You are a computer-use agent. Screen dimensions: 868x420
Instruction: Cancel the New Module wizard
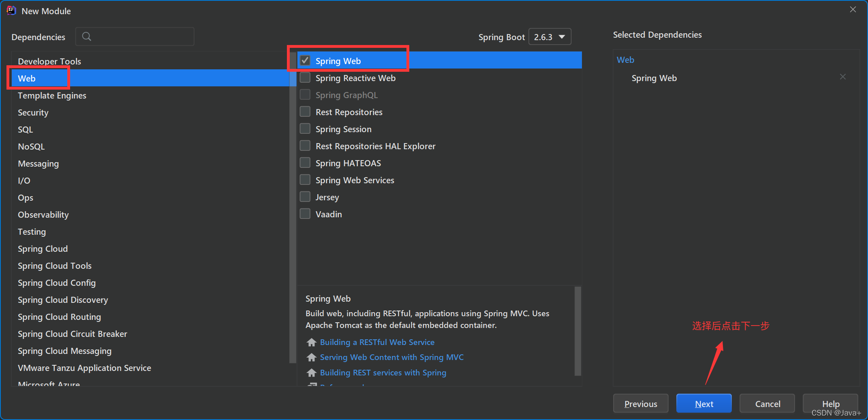tap(767, 403)
